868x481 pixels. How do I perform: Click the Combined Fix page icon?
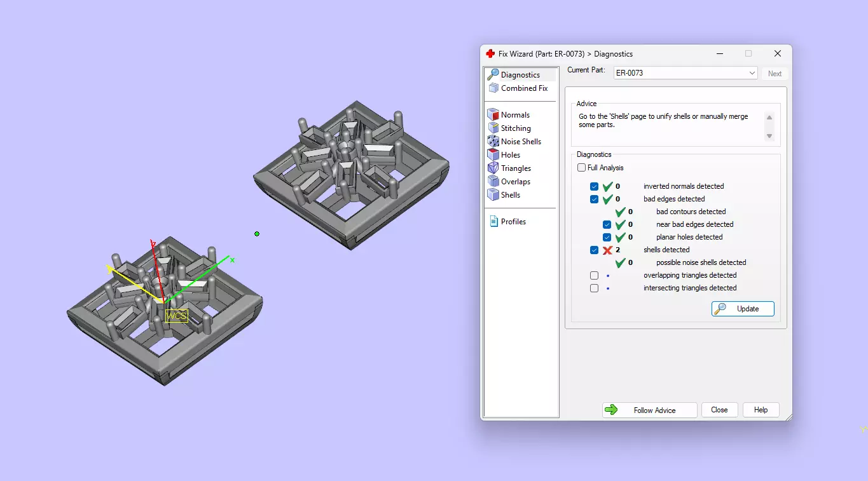(493, 88)
